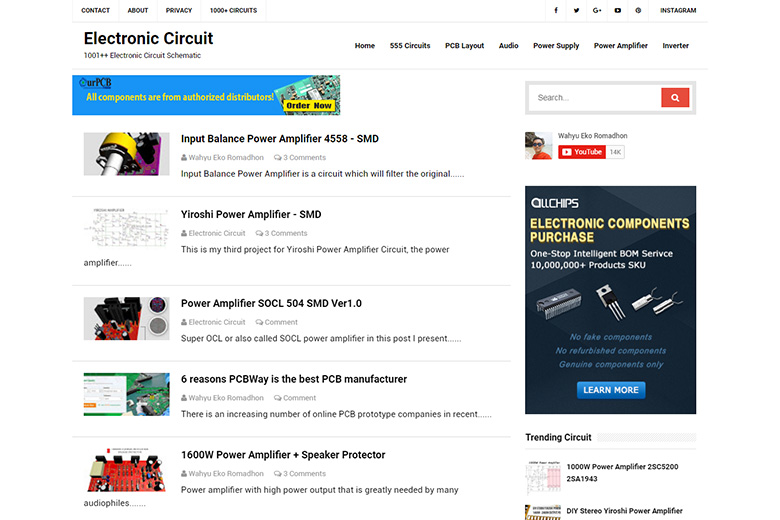The height and width of the screenshot is (520, 780).
Task: Open the ABOUT page
Action: pos(138,10)
